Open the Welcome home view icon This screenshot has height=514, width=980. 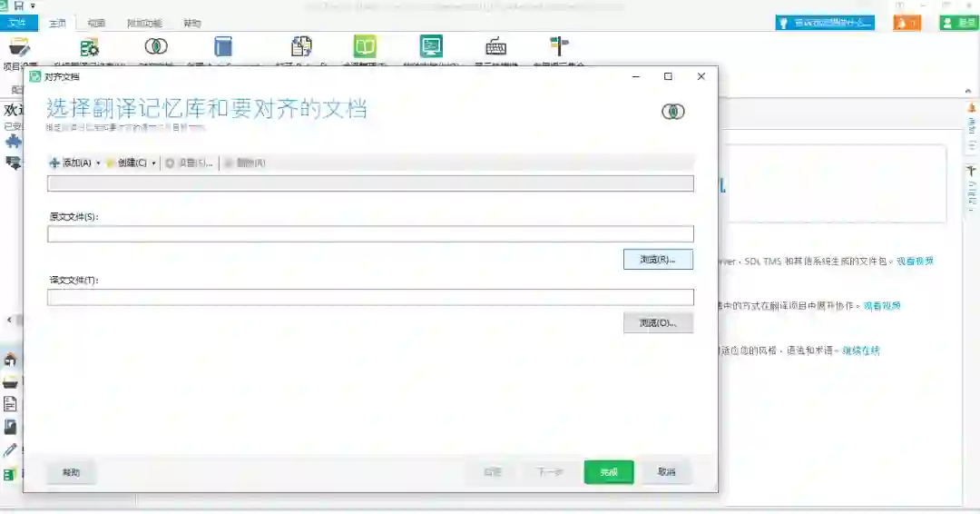click(x=10, y=360)
